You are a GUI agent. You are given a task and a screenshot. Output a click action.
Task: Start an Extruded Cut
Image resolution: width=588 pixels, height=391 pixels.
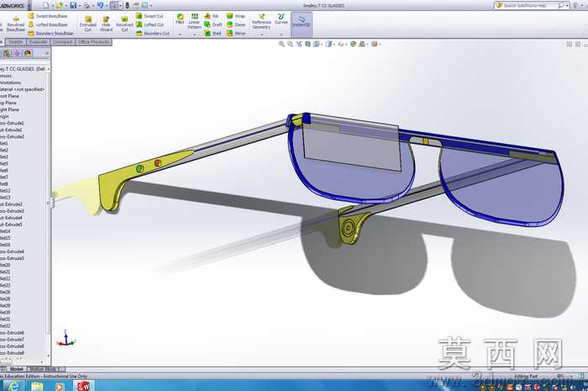(x=87, y=24)
